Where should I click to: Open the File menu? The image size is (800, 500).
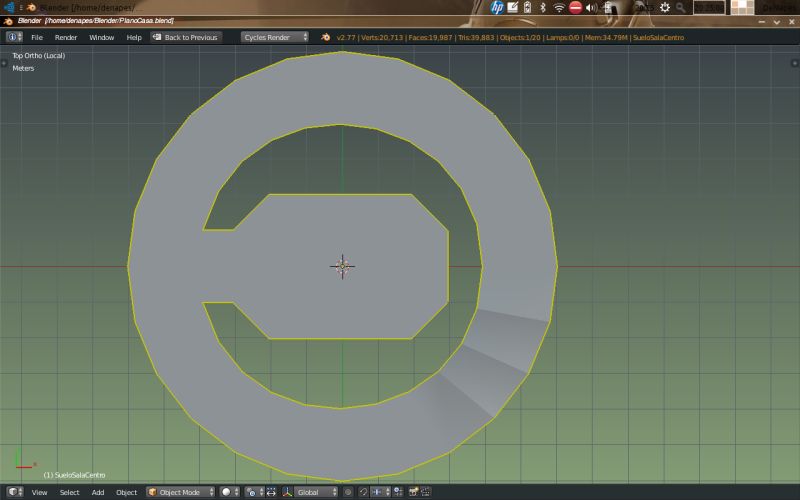[x=37, y=37]
